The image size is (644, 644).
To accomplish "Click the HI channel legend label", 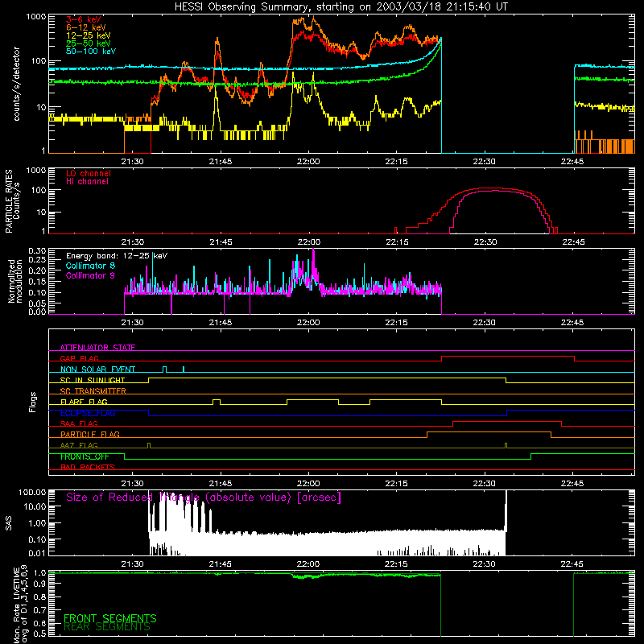I will tap(87, 181).
